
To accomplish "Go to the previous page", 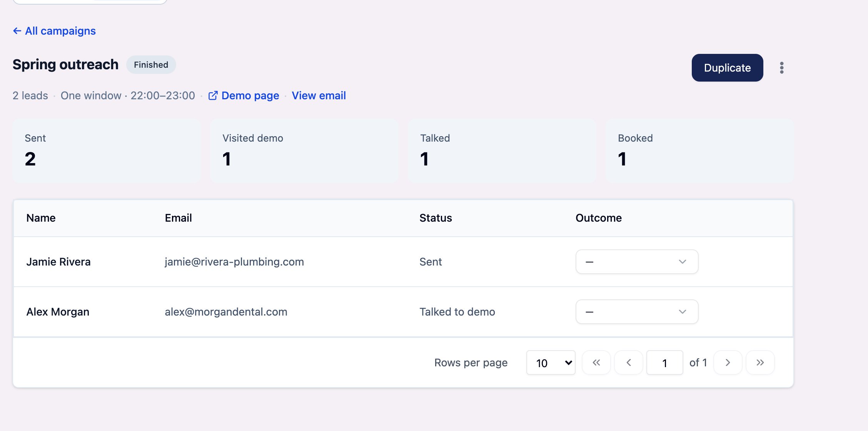I will pos(629,363).
